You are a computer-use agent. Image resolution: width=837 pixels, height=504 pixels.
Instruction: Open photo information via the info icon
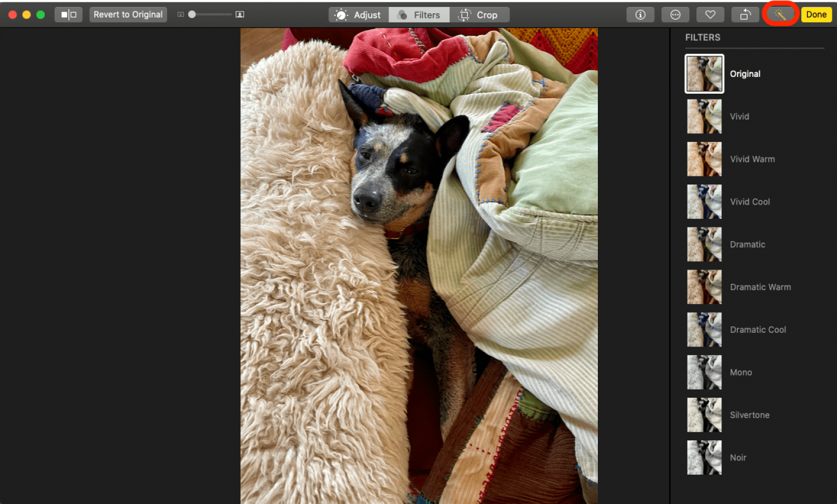point(640,14)
